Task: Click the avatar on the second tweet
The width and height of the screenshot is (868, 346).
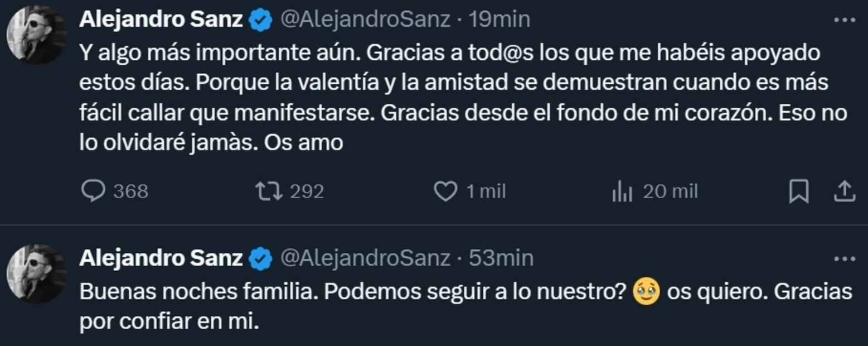Action: pyautogui.click(x=36, y=273)
